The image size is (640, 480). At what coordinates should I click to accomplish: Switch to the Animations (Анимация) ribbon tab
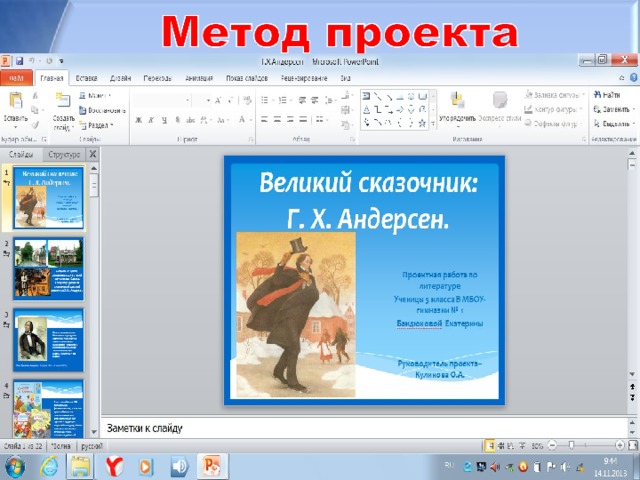pyautogui.click(x=199, y=78)
